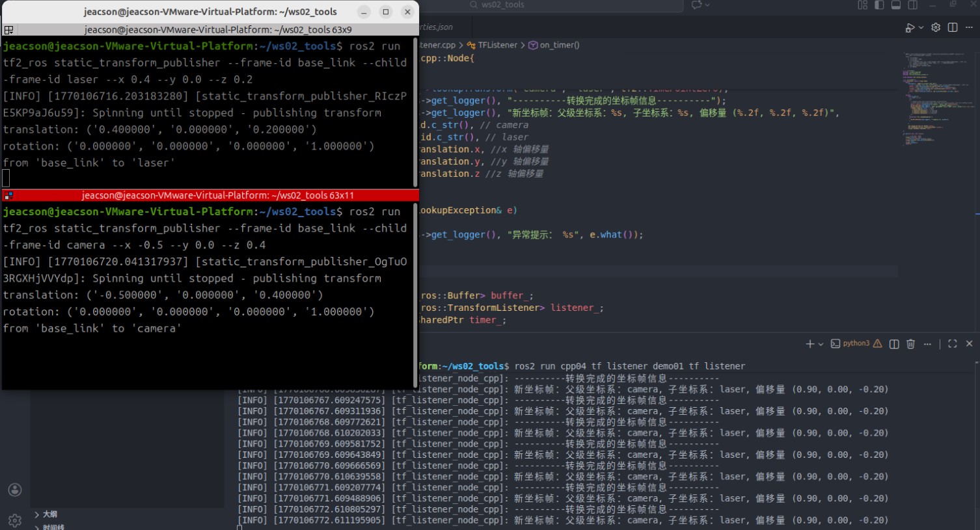Click the Run or Debug icon
The width and height of the screenshot is (980, 530).
pos(910,27)
